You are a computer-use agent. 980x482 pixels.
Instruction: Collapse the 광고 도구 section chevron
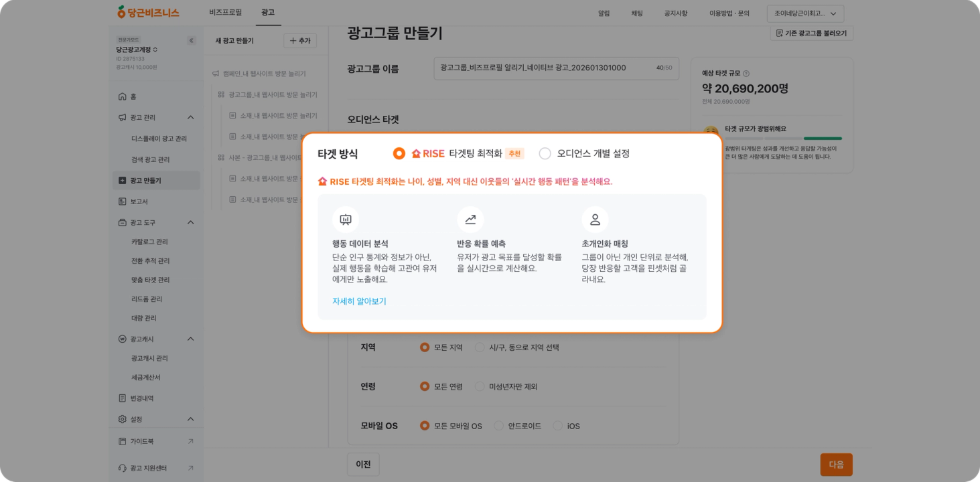click(190, 222)
